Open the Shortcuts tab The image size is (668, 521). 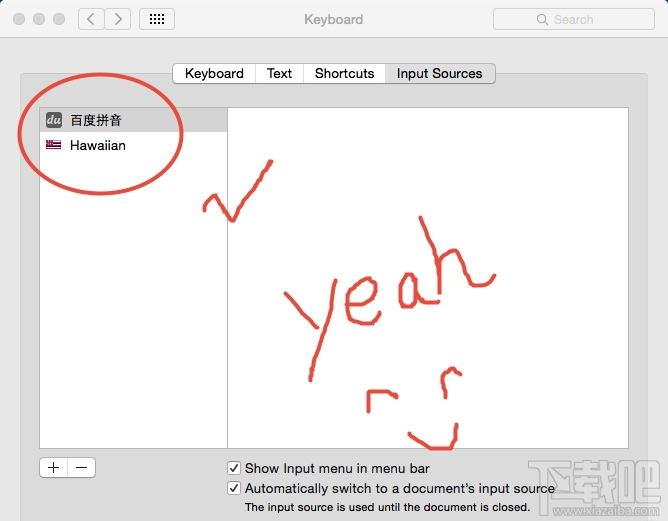point(344,73)
